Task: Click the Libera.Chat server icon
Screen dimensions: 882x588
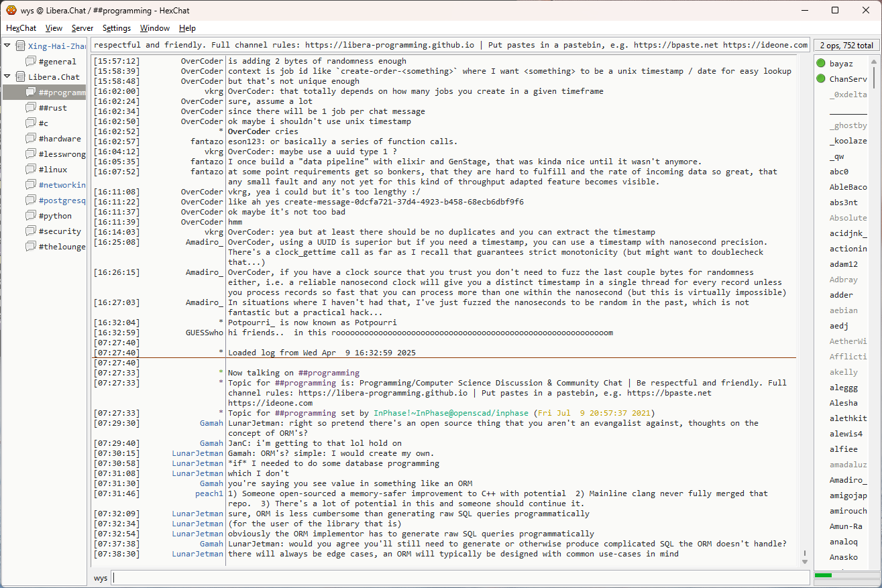Action: click(20, 77)
